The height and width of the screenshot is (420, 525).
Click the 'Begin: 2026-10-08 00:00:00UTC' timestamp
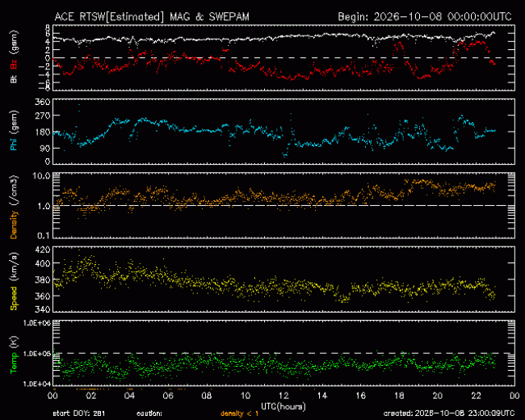pyautogui.click(x=425, y=17)
